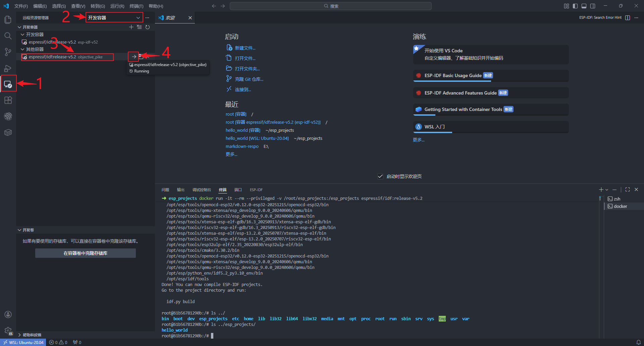Image resolution: width=644 pixels, height=346 pixels.
Task: Open editor more actions menu
Action: click(636, 18)
